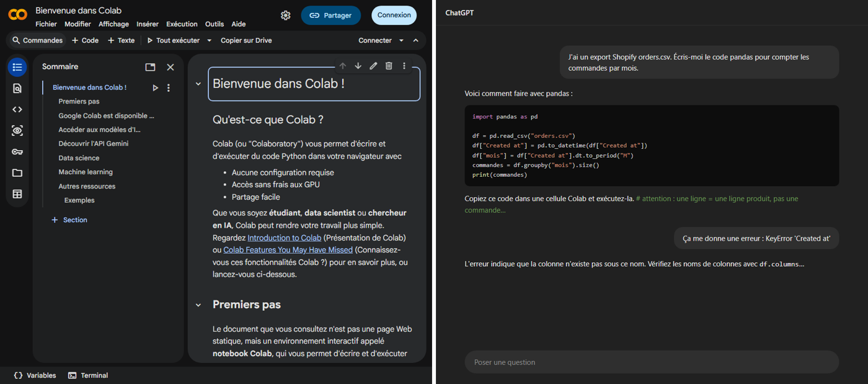Viewport: 868px width, 384px height.
Task: Open the Modifier menu
Action: (x=77, y=24)
